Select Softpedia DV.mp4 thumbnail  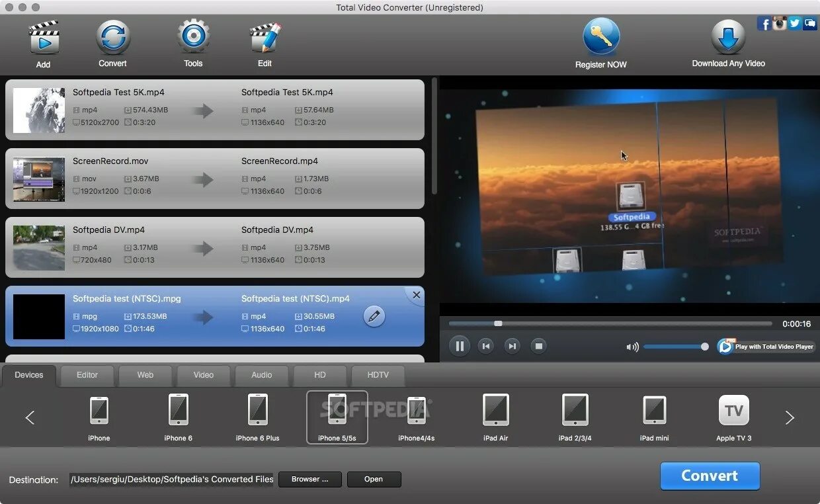pos(39,248)
